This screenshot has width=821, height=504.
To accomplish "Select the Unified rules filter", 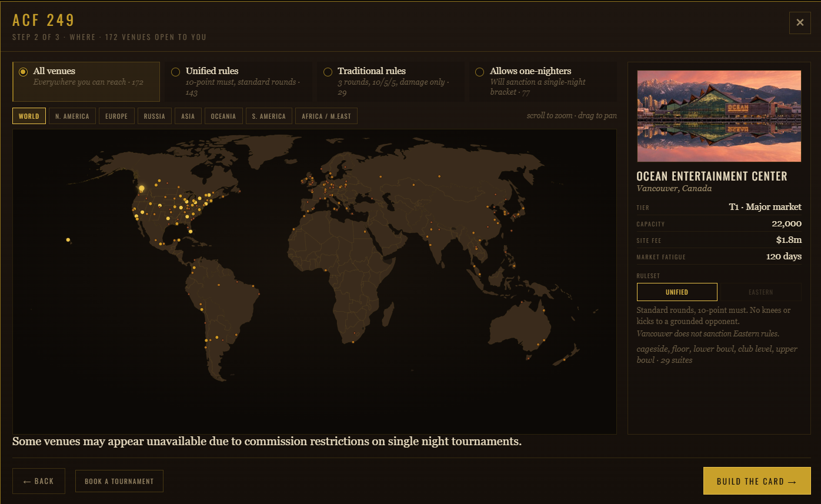I will coord(238,82).
